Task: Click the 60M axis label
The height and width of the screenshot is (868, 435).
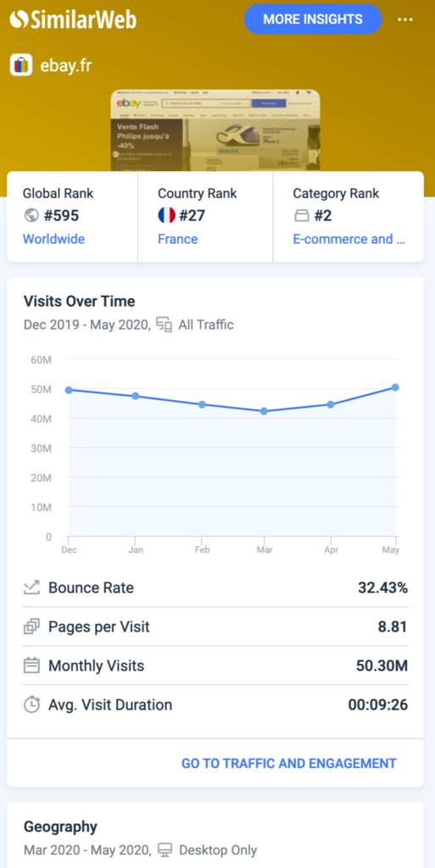Action: point(41,360)
